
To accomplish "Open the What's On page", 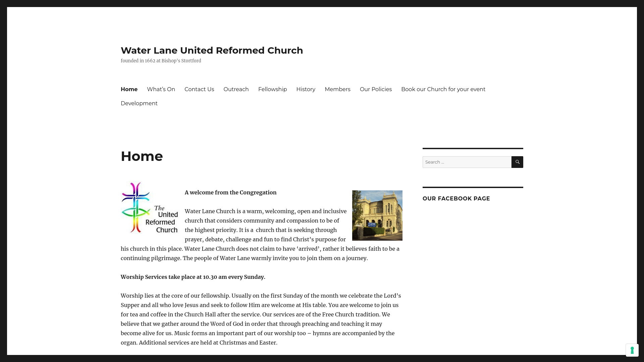I will click(161, 89).
